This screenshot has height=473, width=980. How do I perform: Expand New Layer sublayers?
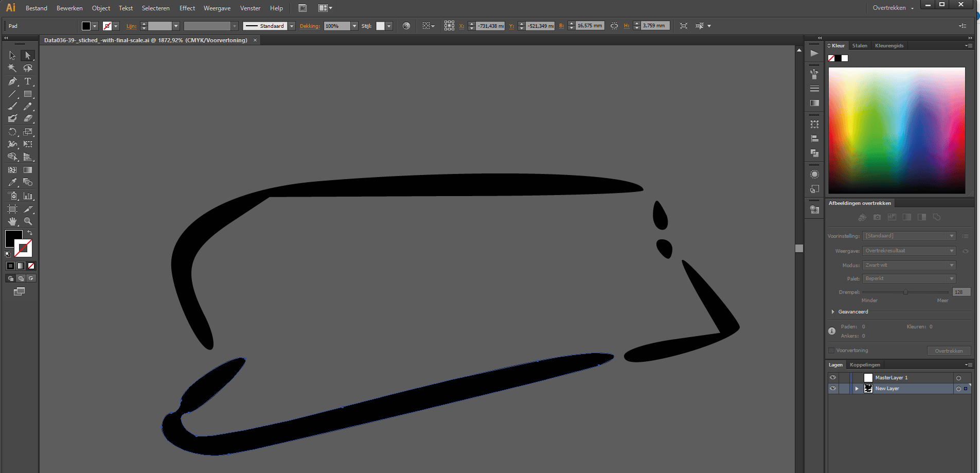click(x=857, y=389)
